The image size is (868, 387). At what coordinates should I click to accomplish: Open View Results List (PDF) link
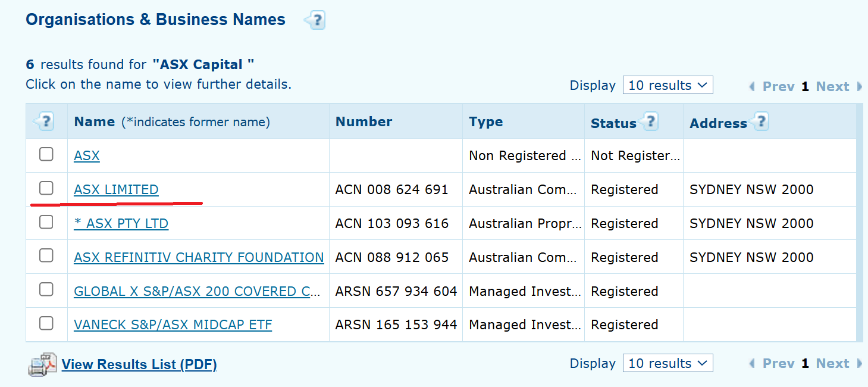point(139,364)
